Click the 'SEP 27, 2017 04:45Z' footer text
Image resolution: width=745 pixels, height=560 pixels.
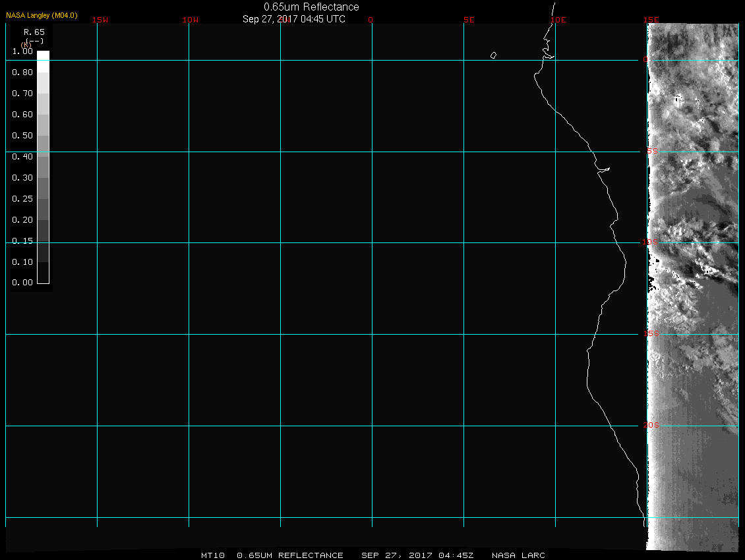[x=417, y=555]
